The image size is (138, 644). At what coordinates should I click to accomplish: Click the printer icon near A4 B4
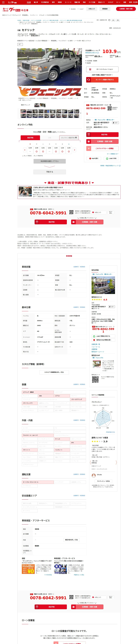pos(109,20)
